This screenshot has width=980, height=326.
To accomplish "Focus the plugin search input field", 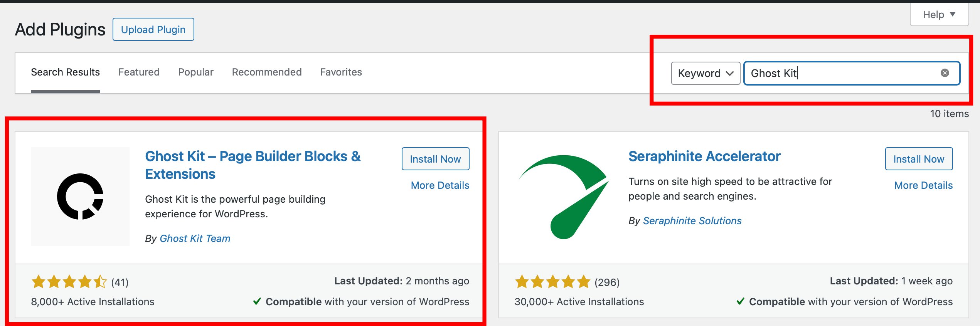I will click(840, 73).
